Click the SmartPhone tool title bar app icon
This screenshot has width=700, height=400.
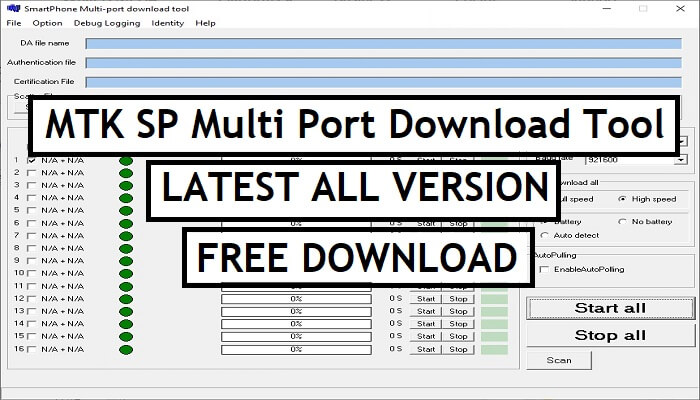[x=13, y=8]
